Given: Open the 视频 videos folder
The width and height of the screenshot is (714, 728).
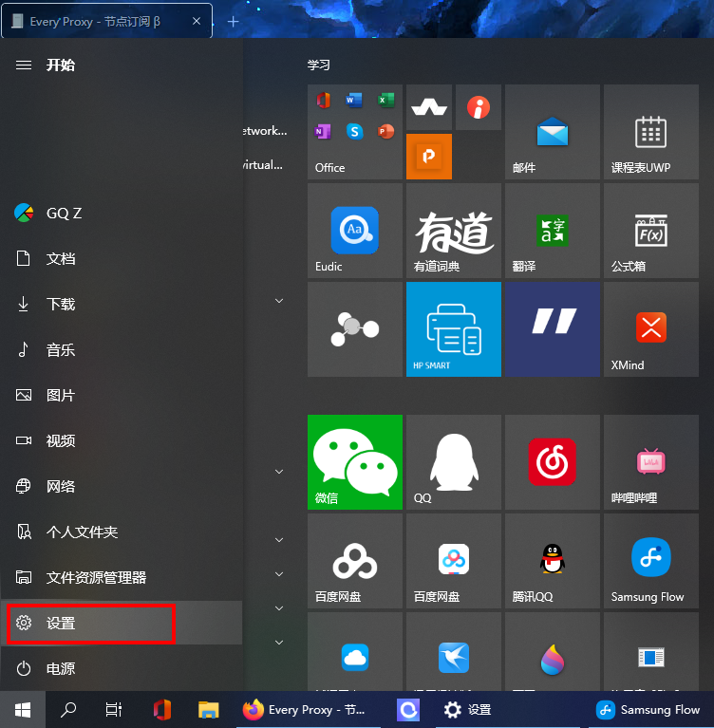Looking at the screenshot, I should [121, 440].
